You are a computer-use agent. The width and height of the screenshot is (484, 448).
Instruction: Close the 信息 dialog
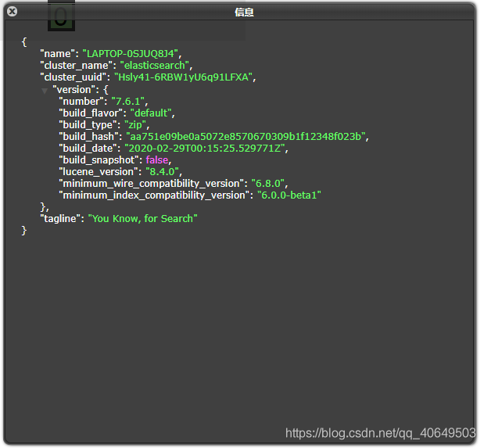click(12, 12)
